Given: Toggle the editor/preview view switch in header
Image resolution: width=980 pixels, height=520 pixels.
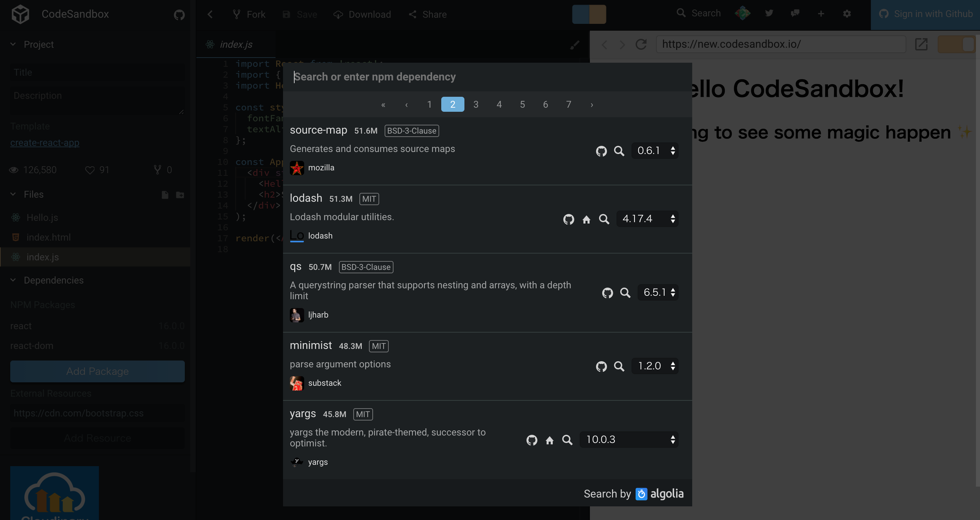Looking at the screenshot, I should tap(589, 14).
